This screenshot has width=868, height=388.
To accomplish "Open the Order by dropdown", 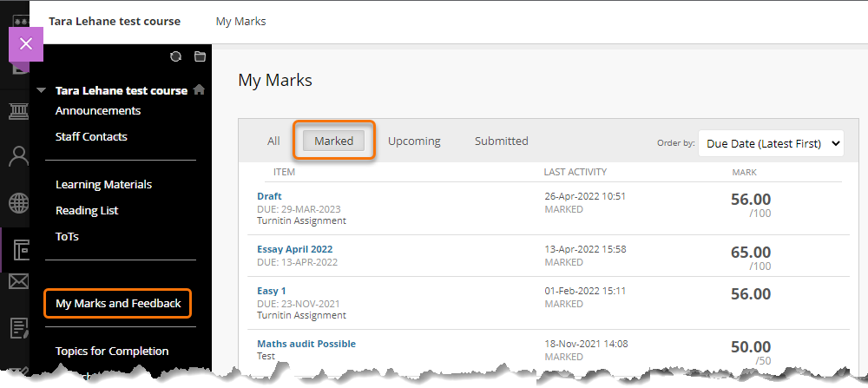I will click(x=771, y=143).
